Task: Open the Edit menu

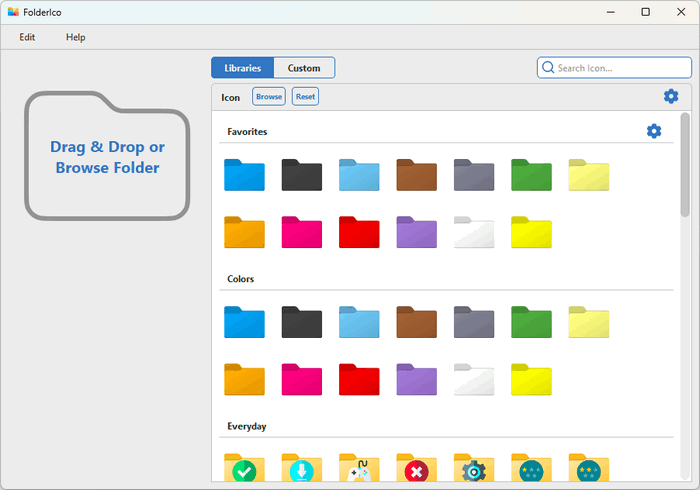Action: pyautogui.click(x=27, y=37)
